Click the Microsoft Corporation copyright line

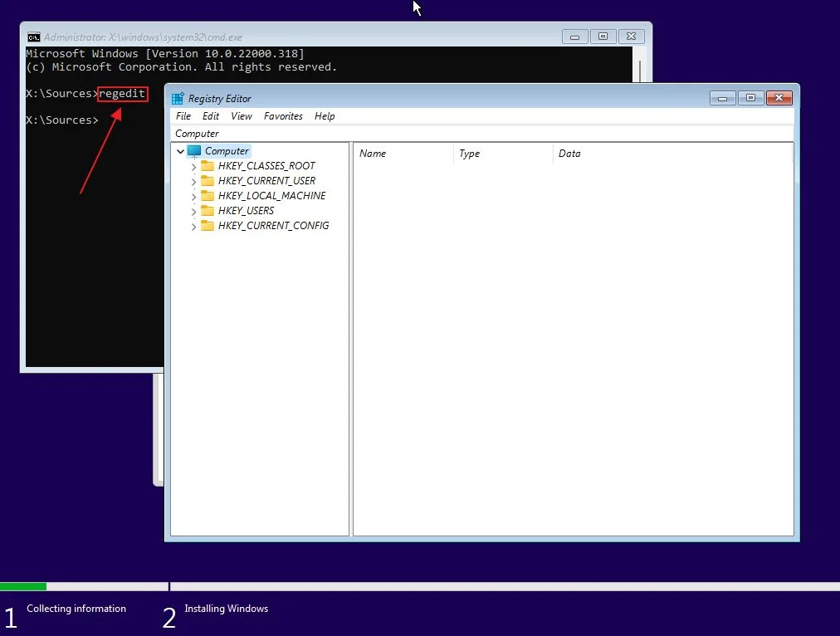click(x=182, y=67)
